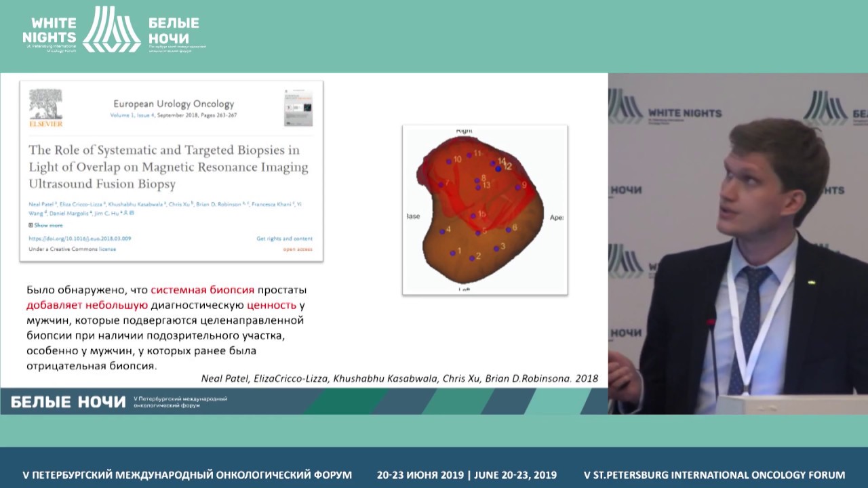Click V St.Petersburg International Oncology Forum text

(714, 475)
